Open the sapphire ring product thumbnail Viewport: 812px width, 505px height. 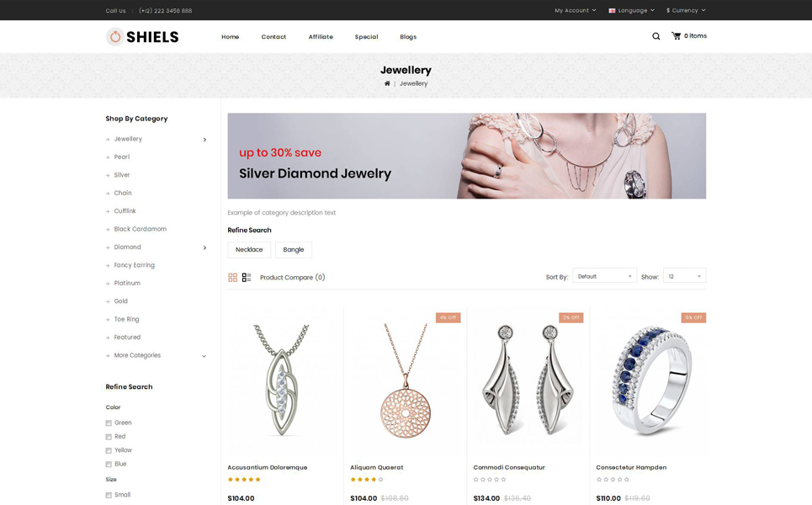650,380
